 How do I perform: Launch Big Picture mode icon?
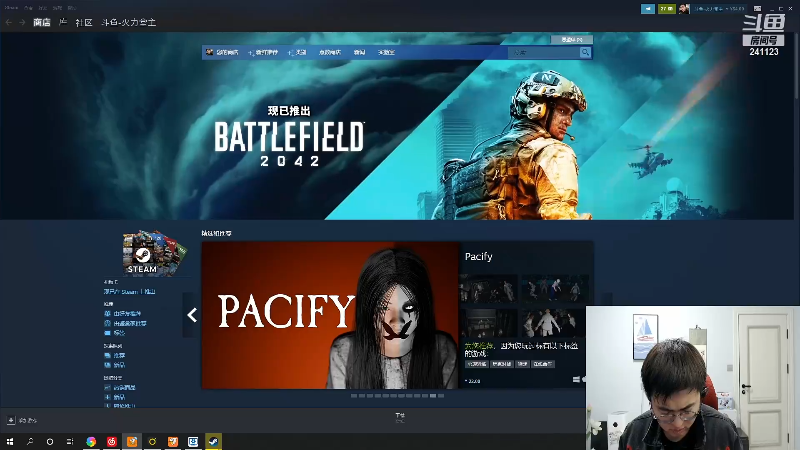[758, 9]
